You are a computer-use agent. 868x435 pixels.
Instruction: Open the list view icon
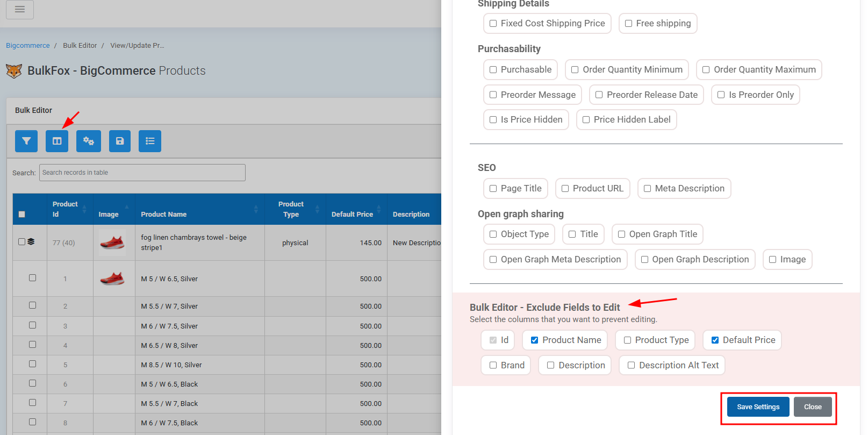point(150,141)
